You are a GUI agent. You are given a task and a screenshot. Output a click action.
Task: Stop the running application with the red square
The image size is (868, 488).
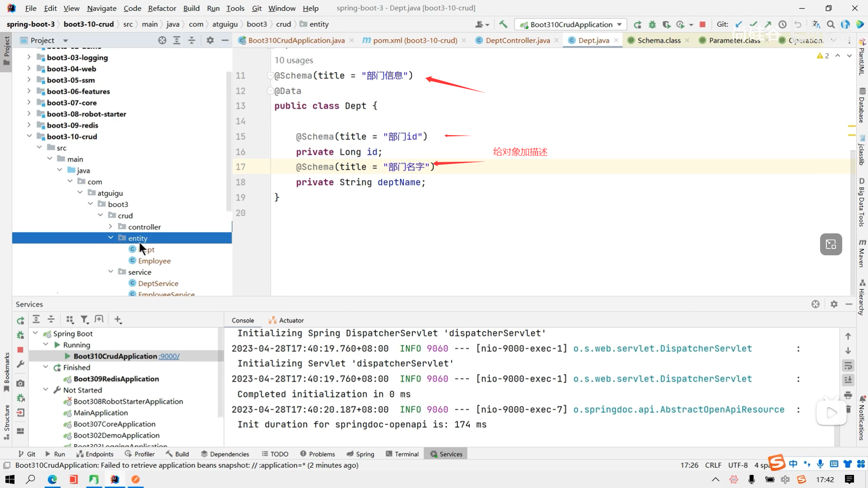pos(703,24)
